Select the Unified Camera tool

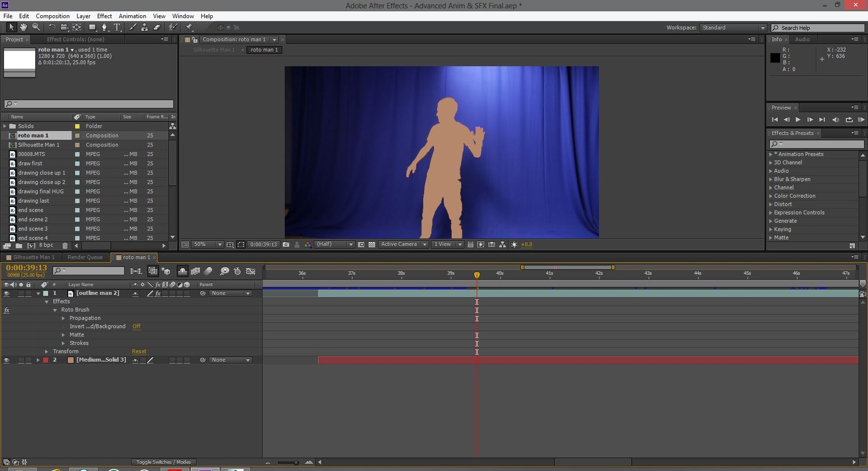pyautogui.click(x=64, y=27)
